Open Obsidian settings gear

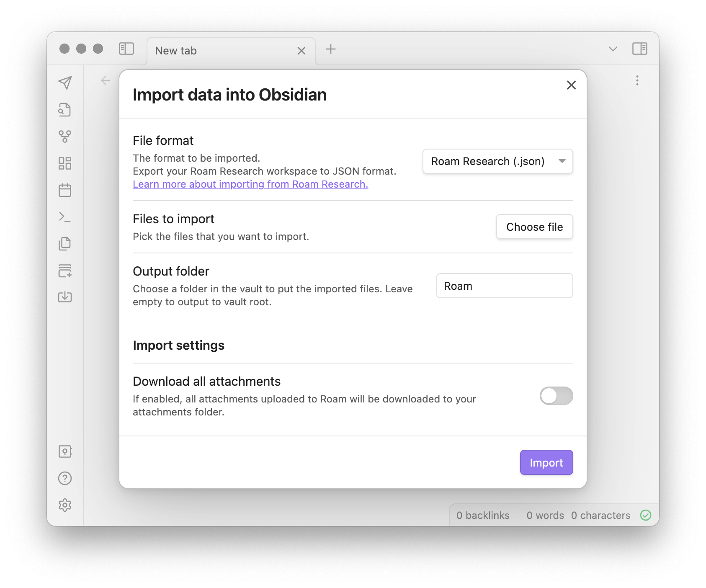point(65,505)
